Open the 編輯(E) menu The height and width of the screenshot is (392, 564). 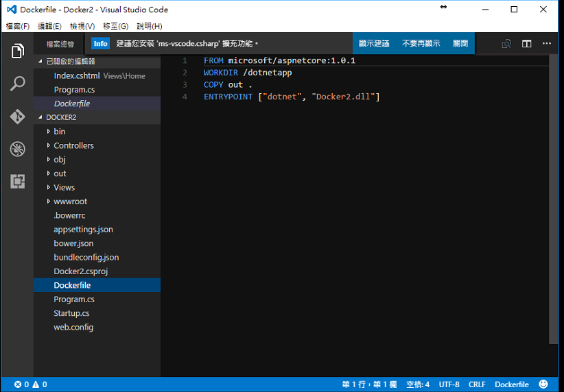[49, 26]
